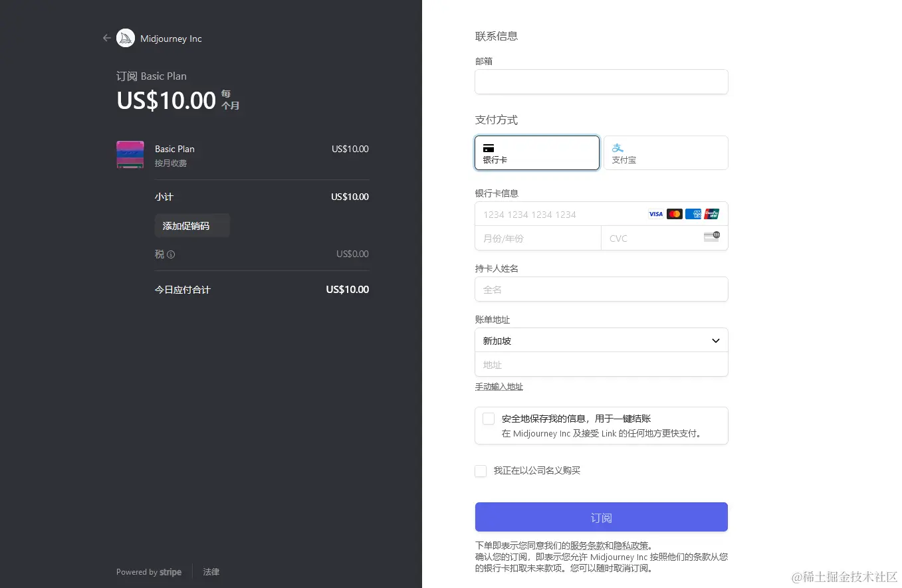Image resolution: width=902 pixels, height=588 pixels.
Task: Focus the 月份/年份 expiry field
Action: (538, 238)
